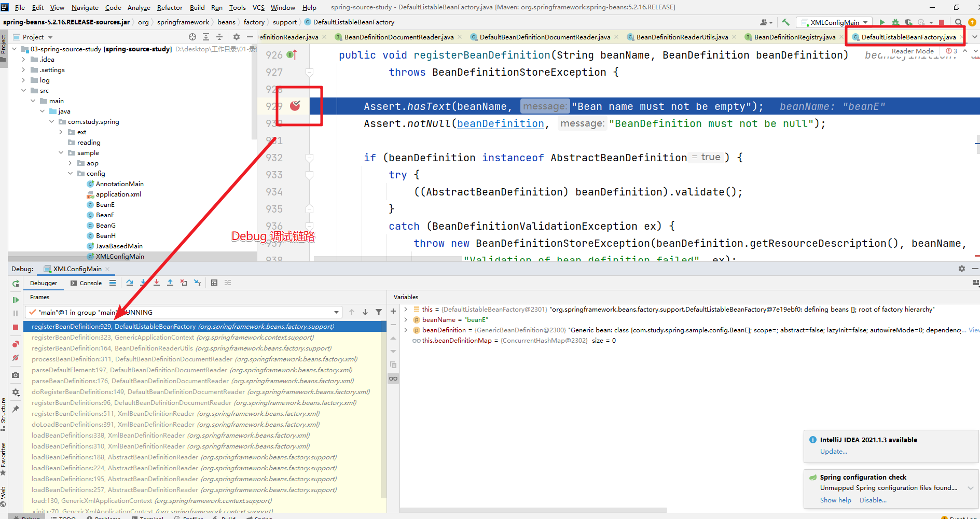Image resolution: width=980 pixels, height=519 pixels.
Task: Switch to the Console tab in the debugger
Action: tap(86, 283)
